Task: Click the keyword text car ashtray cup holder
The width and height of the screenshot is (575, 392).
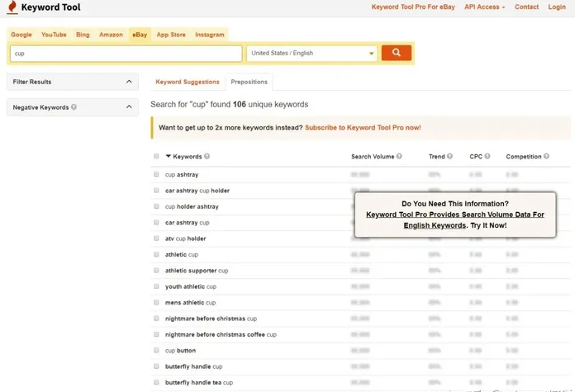Action: 197,191
